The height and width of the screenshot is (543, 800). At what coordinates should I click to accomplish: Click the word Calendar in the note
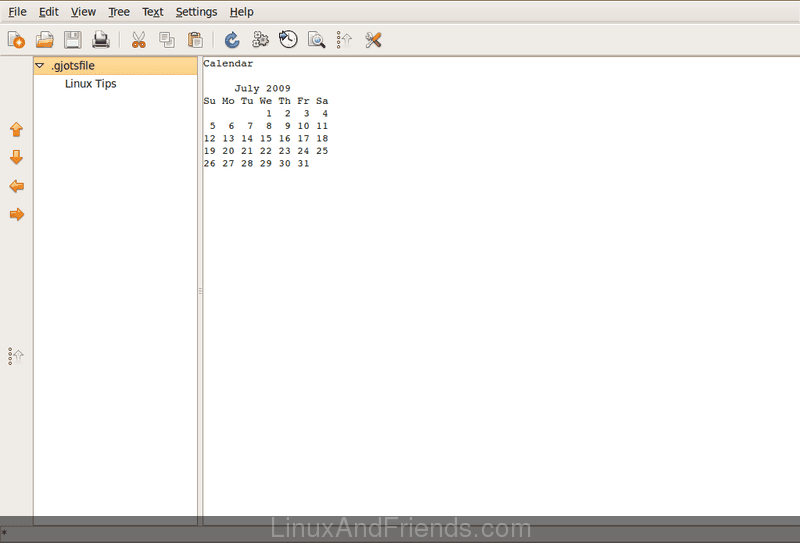(x=228, y=63)
